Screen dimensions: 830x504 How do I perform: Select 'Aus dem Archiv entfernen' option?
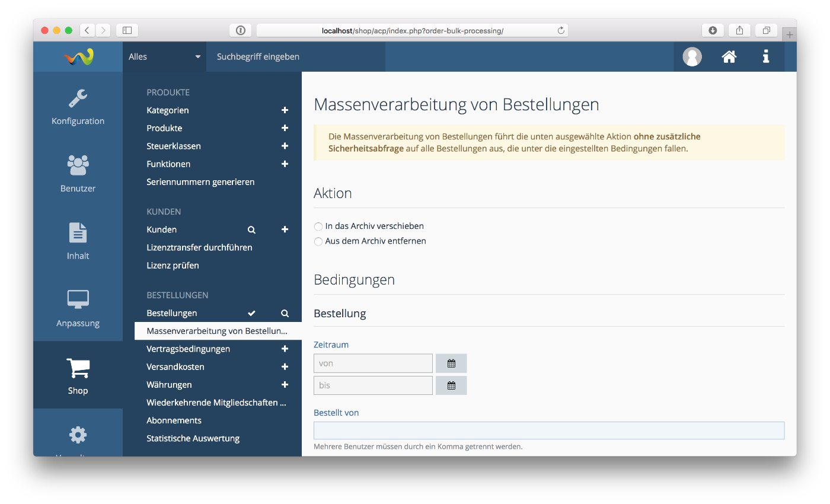tap(318, 241)
